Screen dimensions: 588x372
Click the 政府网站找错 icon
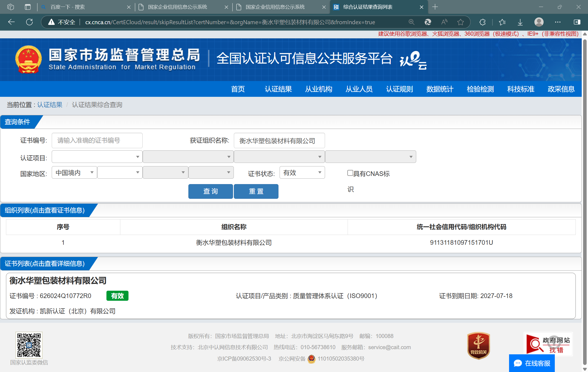548,344
